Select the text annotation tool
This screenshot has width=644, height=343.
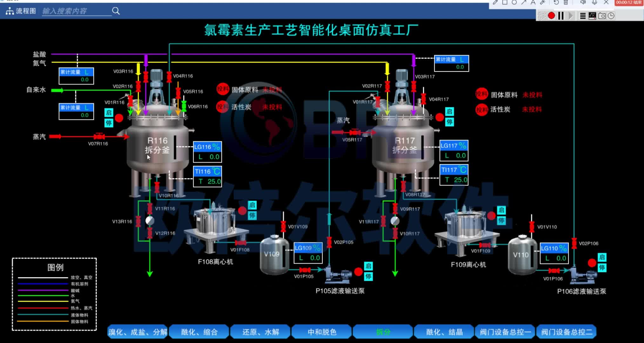pos(533,3)
